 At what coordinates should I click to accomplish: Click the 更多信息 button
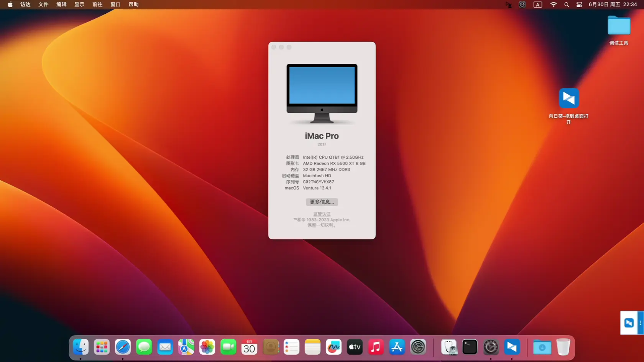click(322, 202)
